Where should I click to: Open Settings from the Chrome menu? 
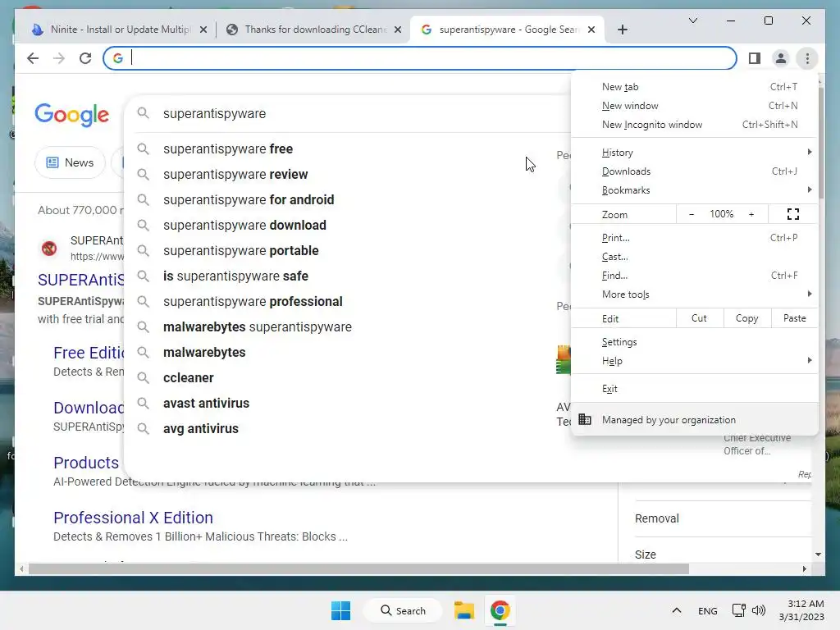point(694,342)
